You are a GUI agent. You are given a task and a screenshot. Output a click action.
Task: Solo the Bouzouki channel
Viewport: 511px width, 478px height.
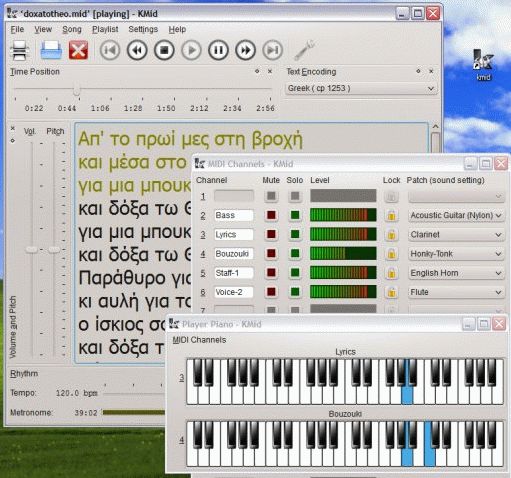point(295,254)
